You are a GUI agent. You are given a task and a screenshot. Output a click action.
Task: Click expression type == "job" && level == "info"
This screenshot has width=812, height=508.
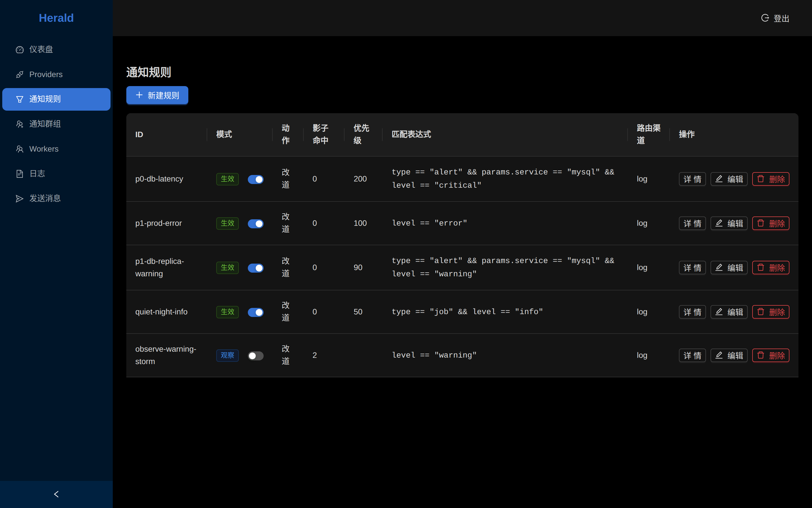tap(467, 312)
